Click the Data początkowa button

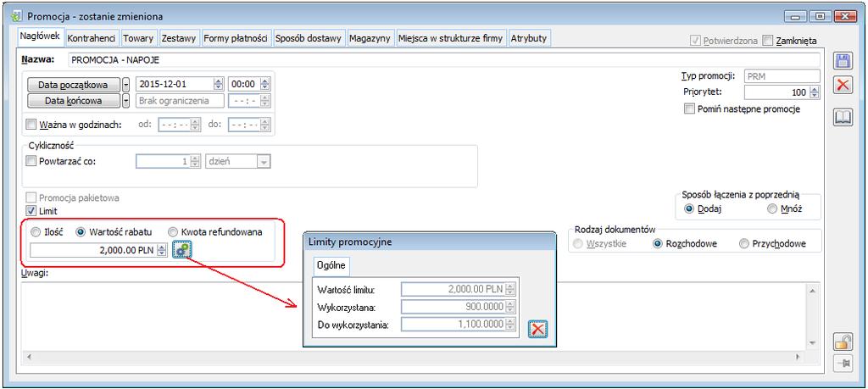[73, 85]
